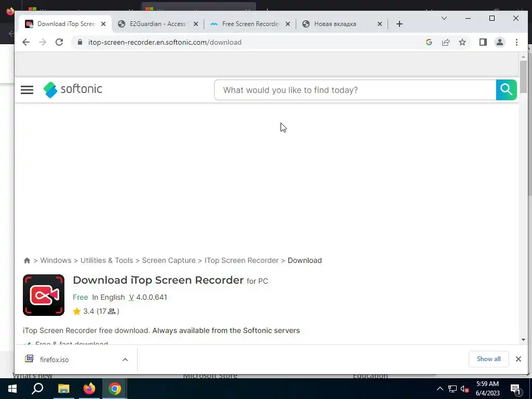Click the Softonic search input field

(355, 90)
